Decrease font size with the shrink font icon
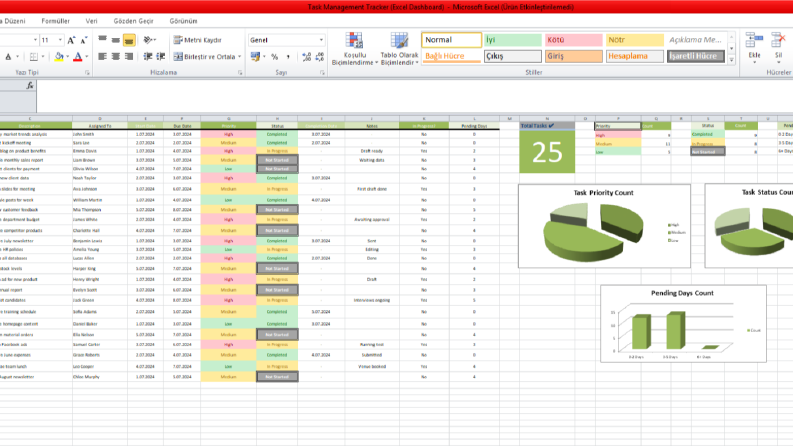 tap(84, 40)
